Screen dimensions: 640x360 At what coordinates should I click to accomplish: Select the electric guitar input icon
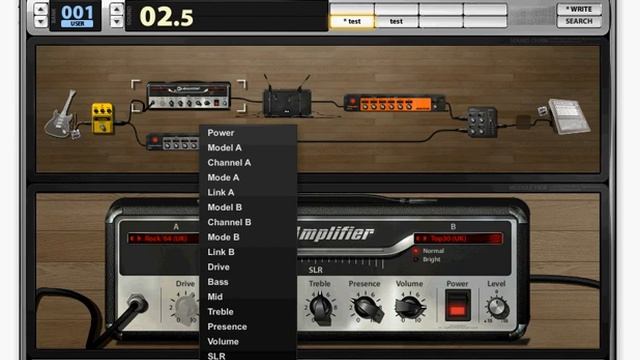pos(61,114)
